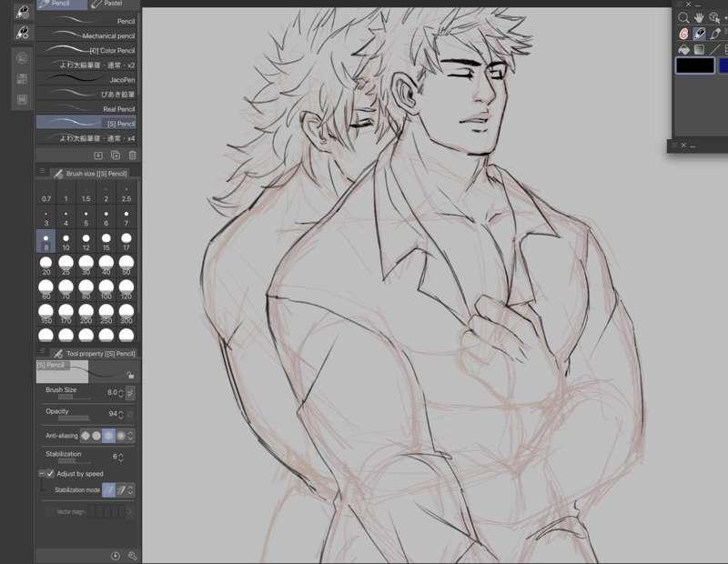The image size is (728, 564).
Task: Choose the JacoPen brush
Action: tap(86, 79)
